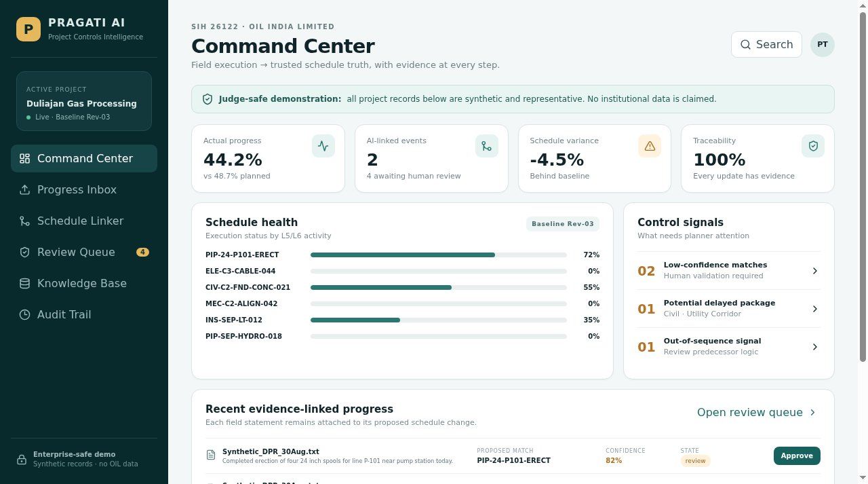Screen dimensions: 868x484
Task: Approve the Synthetic_DPR_30Aug.txt match
Action: [797, 456]
